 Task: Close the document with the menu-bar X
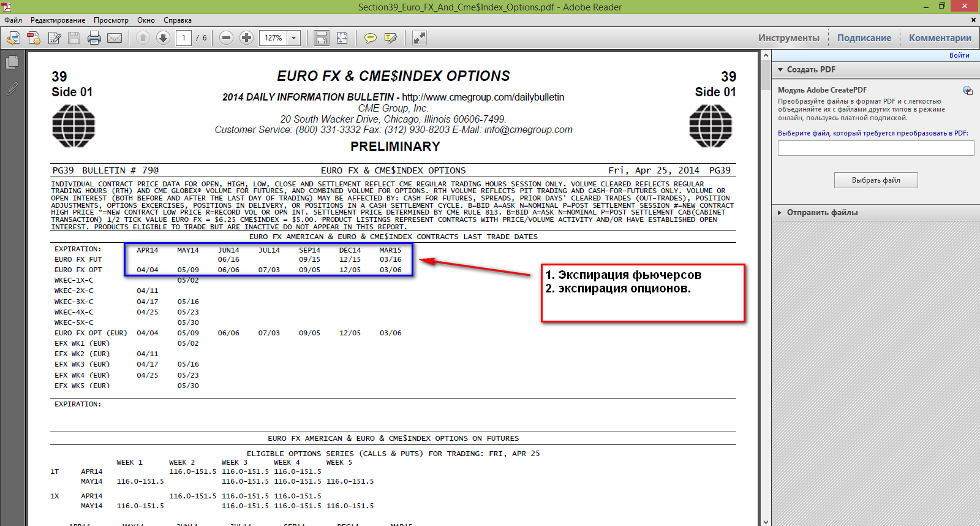coord(973,20)
